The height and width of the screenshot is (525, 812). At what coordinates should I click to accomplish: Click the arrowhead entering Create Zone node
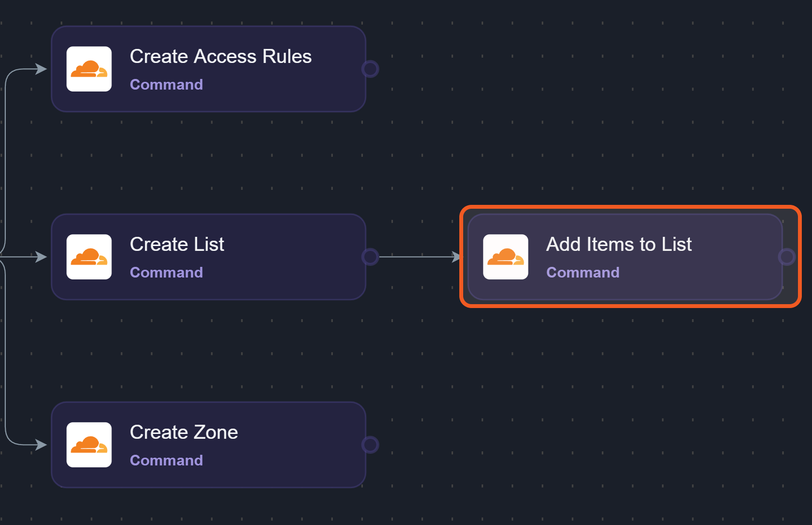pos(41,445)
